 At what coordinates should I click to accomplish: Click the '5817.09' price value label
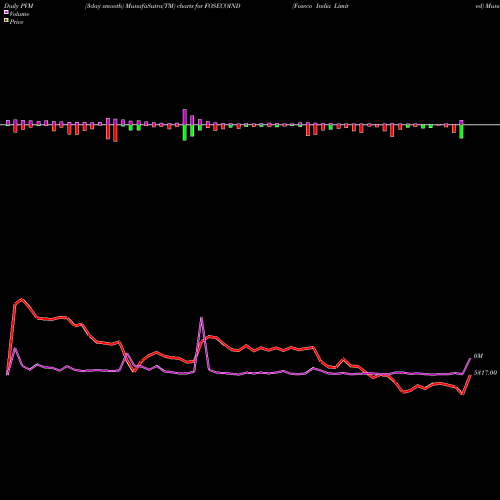(x=485, y=373)
